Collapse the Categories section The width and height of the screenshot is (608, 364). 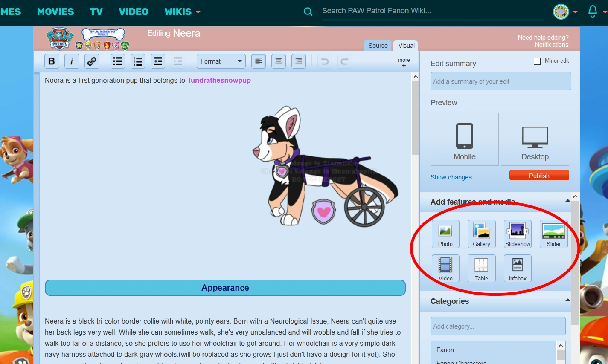click(567, 300)
